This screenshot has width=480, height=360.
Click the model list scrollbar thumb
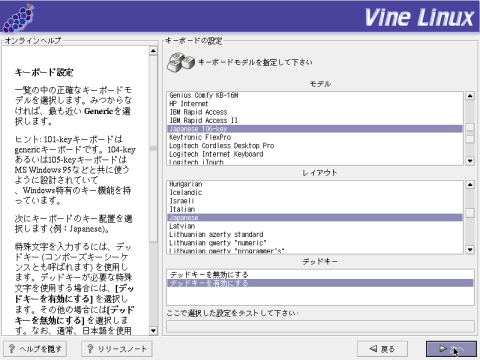tap(470, 133)
